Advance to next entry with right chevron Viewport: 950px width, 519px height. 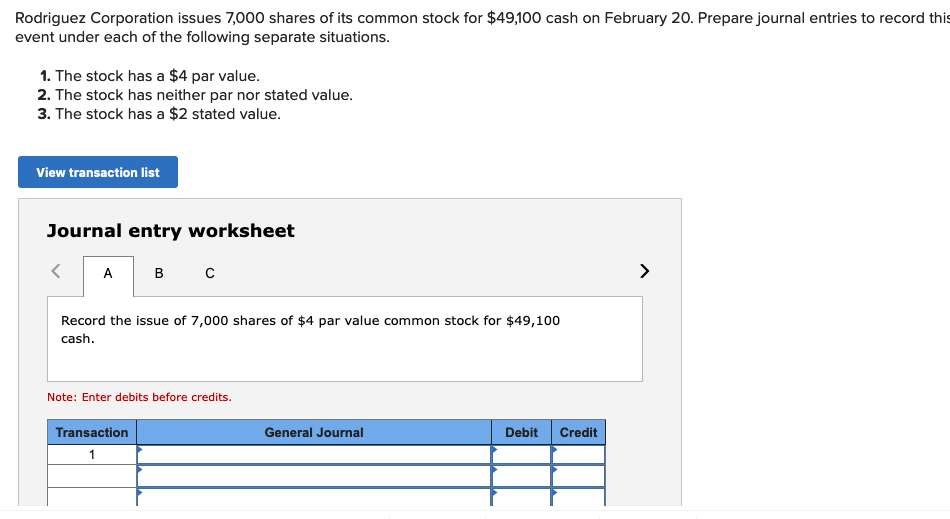(644, 270)
